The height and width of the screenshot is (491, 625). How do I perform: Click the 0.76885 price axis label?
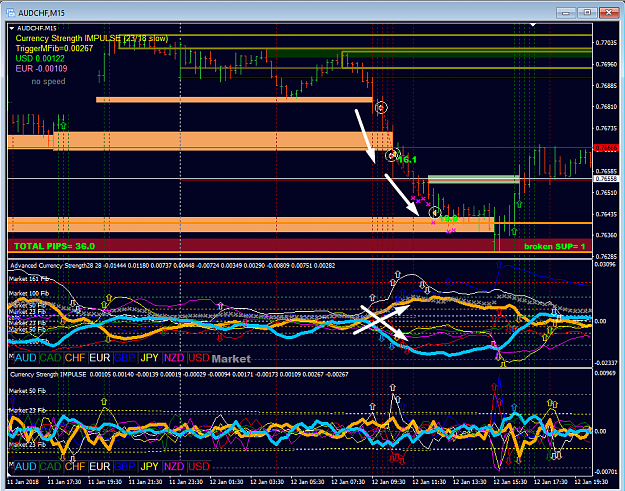pos(606,86)
